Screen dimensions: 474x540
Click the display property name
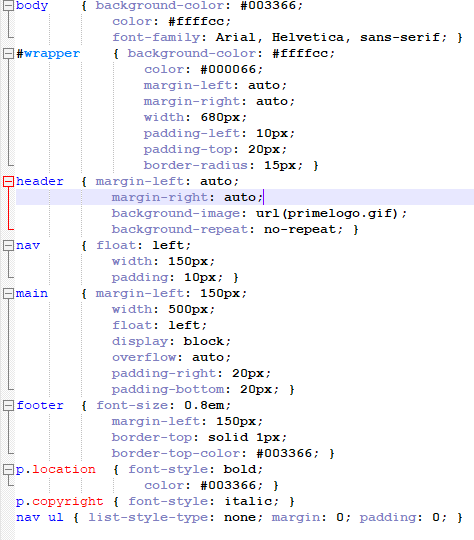pyautogui.click(x=140, y=342)
